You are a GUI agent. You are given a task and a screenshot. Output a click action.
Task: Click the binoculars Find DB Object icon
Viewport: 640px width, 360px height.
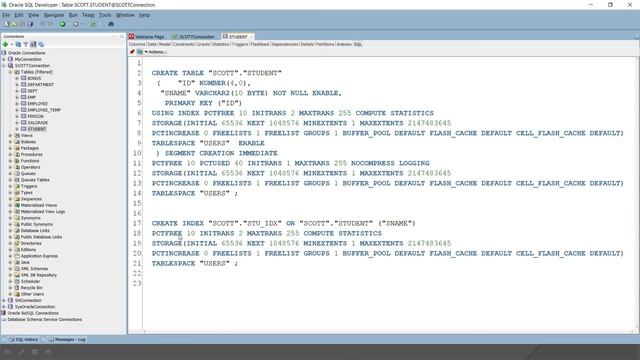coord(111,24)
